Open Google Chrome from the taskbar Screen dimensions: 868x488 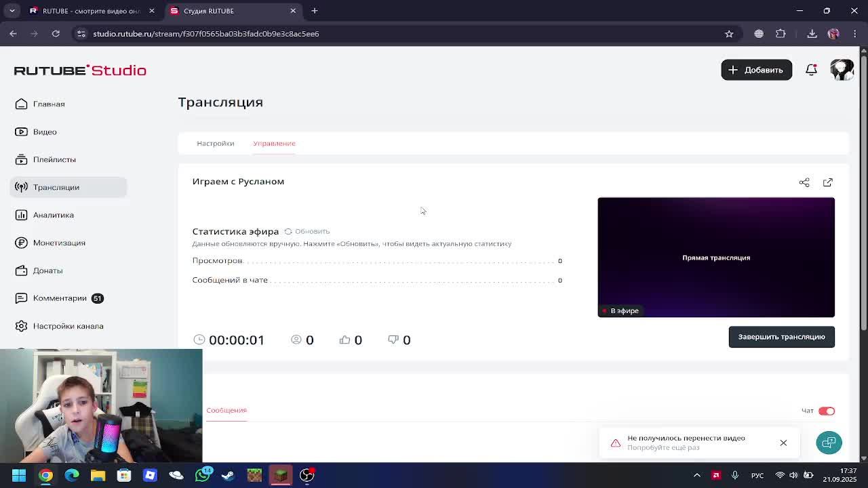click(45, 475)
